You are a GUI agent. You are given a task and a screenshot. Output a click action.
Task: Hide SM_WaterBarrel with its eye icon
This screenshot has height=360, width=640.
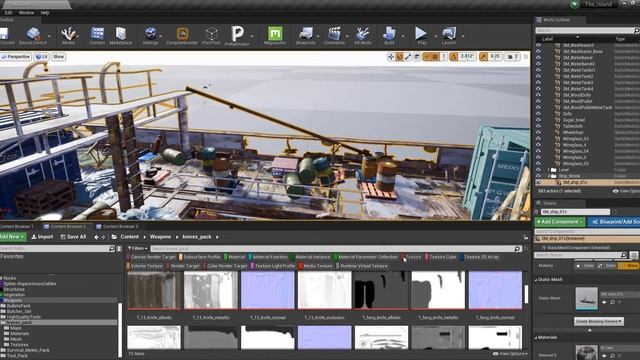pos(539,58)
